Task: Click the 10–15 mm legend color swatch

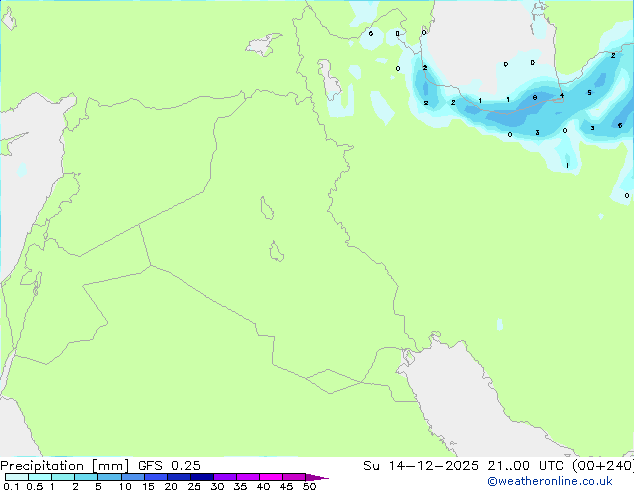Action: click(x=133, y=477)
